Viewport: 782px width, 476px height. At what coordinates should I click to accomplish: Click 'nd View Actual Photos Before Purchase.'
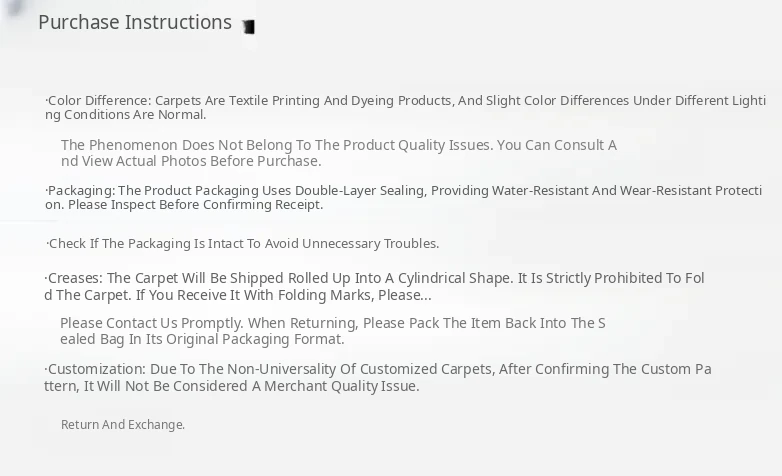tap(191, 161)
